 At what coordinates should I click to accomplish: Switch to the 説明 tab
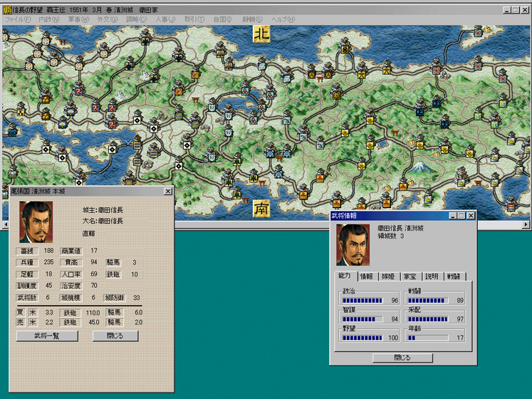click(432, 276)
